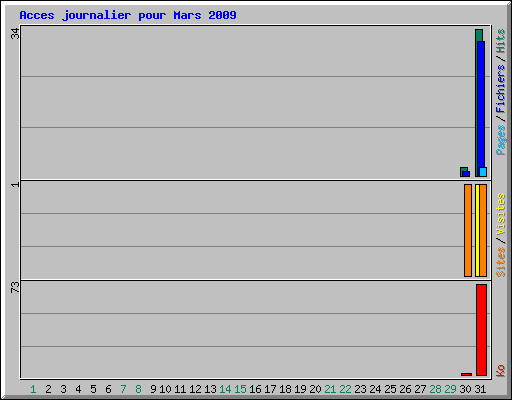Screen dimensions: 512x400
Task: Click day label '5' on x-axis
Action: click(x=93, y=389)
